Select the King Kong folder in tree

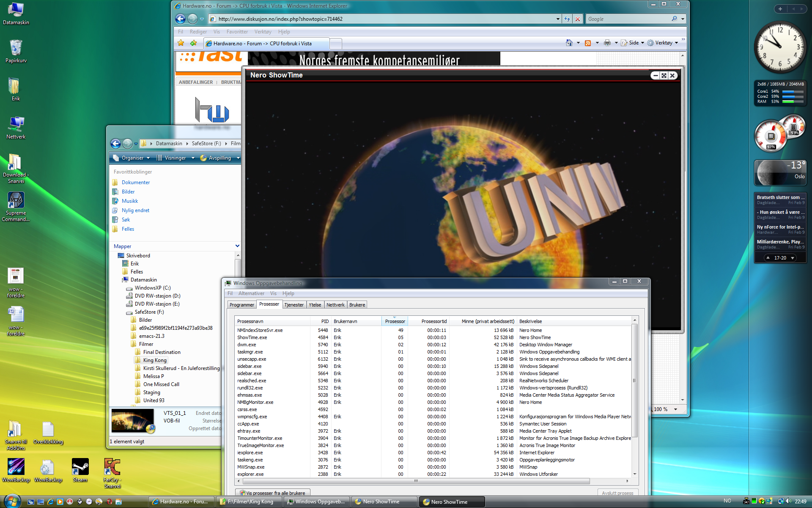pos(155,360)
